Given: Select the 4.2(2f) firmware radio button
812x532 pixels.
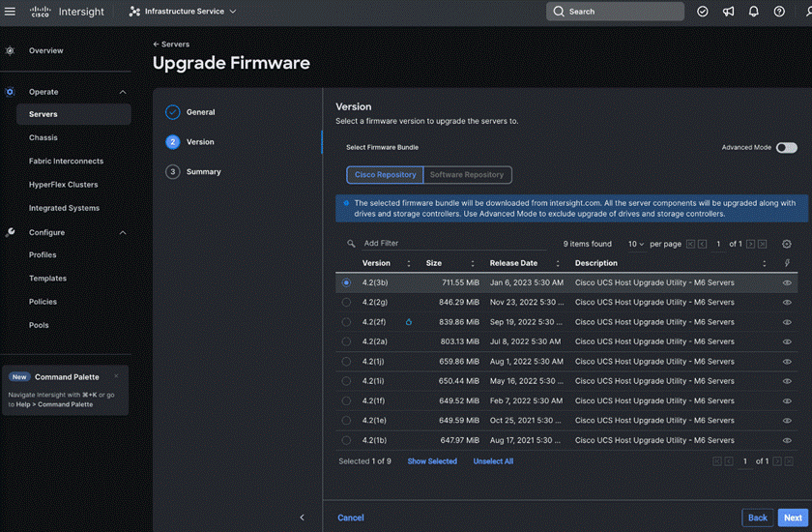Looking at the screenshot, I should click(346, 322).
